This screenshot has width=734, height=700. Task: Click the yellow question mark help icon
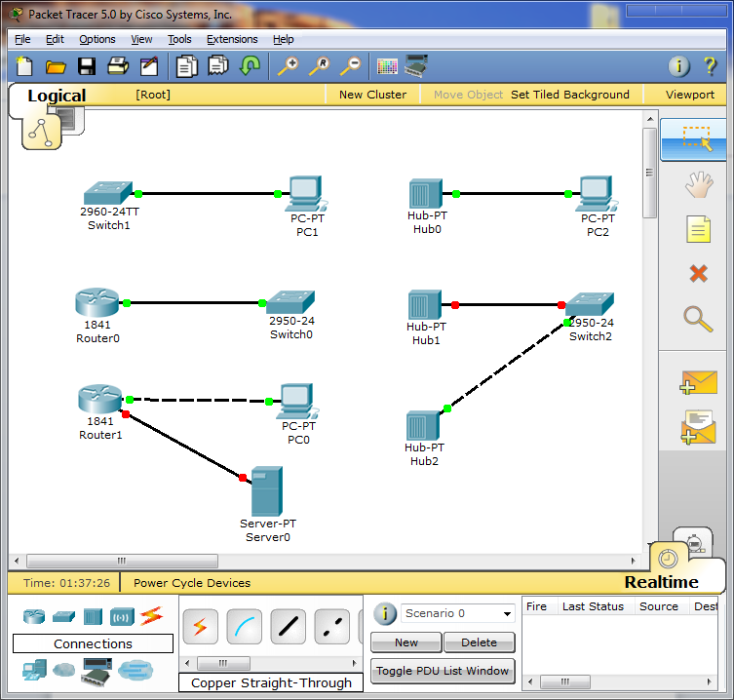click(711, 66)
